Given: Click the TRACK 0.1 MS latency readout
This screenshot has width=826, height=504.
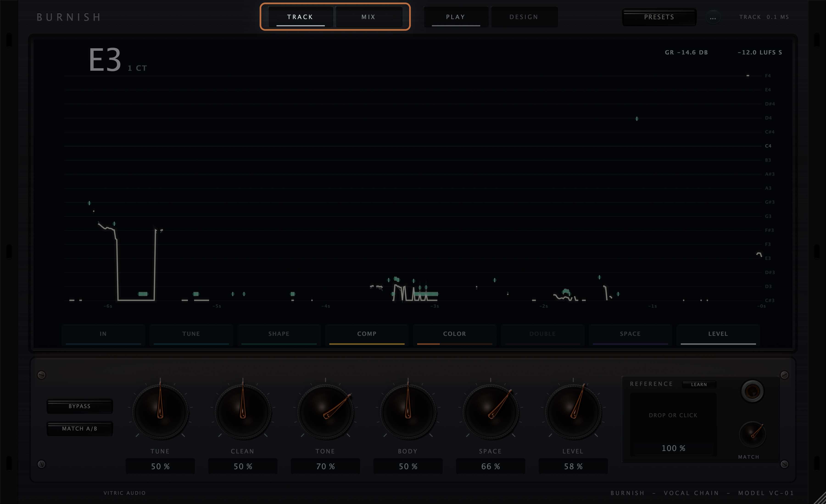Looking at the screenshot, I should click(764, 17).
